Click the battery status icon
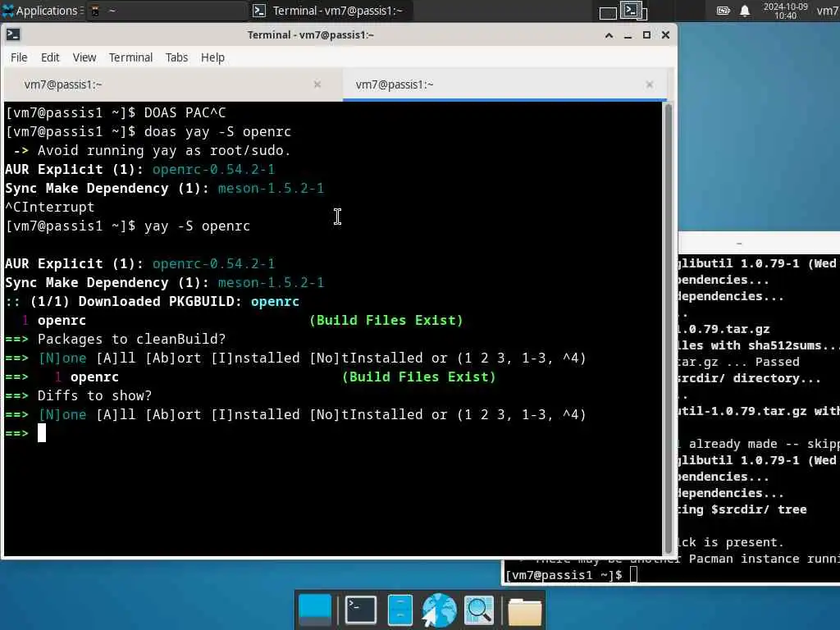The image size is (840, 630). 724,11
